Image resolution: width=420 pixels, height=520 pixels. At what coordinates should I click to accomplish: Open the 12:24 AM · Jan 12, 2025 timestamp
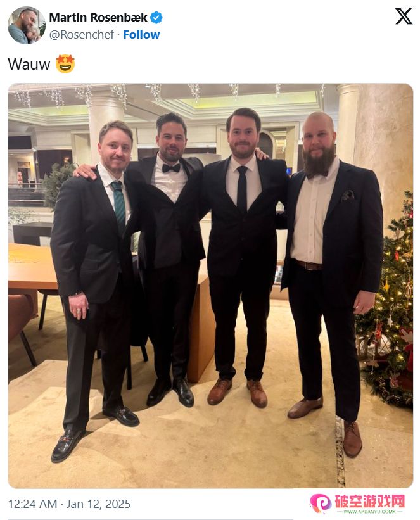(x=69, y=504)
